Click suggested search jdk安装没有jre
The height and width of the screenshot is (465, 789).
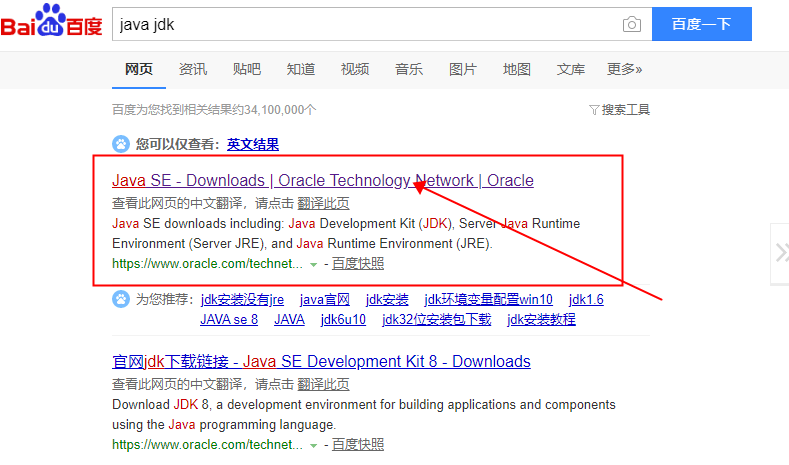(x=242, y=299)
